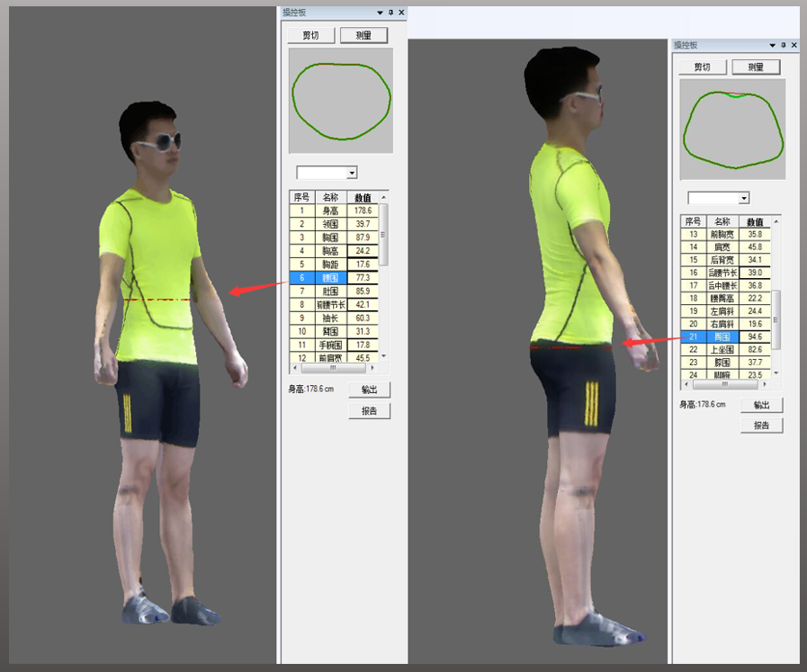Select the 胸围 row with value 87.9
The height and width of the screenshot is (672, 807).
tap(332, 237)
